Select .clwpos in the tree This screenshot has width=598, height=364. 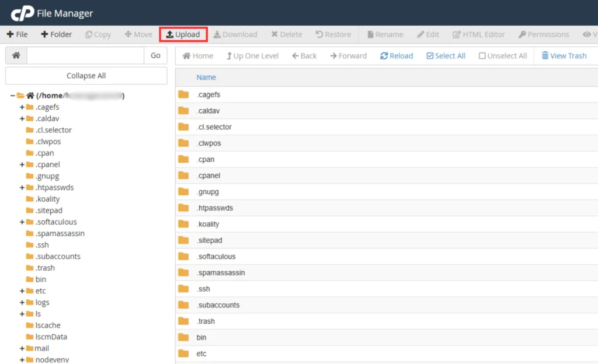tap(48, 142)
